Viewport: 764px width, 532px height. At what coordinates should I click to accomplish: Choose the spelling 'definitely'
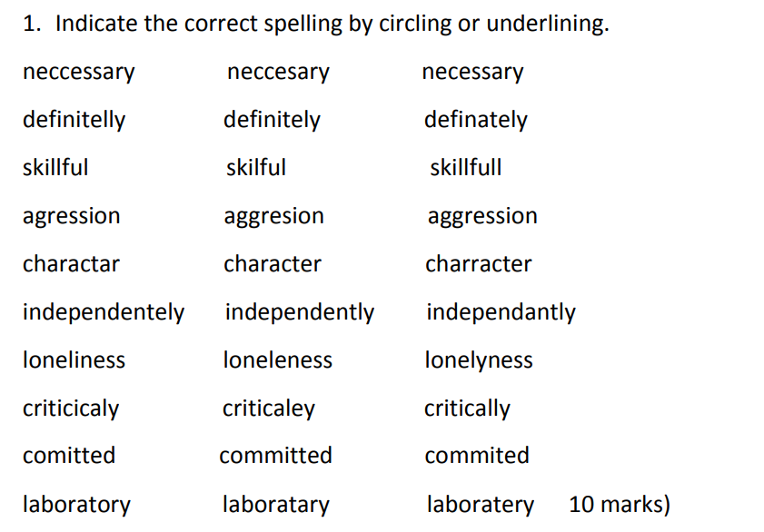[272, 120]
